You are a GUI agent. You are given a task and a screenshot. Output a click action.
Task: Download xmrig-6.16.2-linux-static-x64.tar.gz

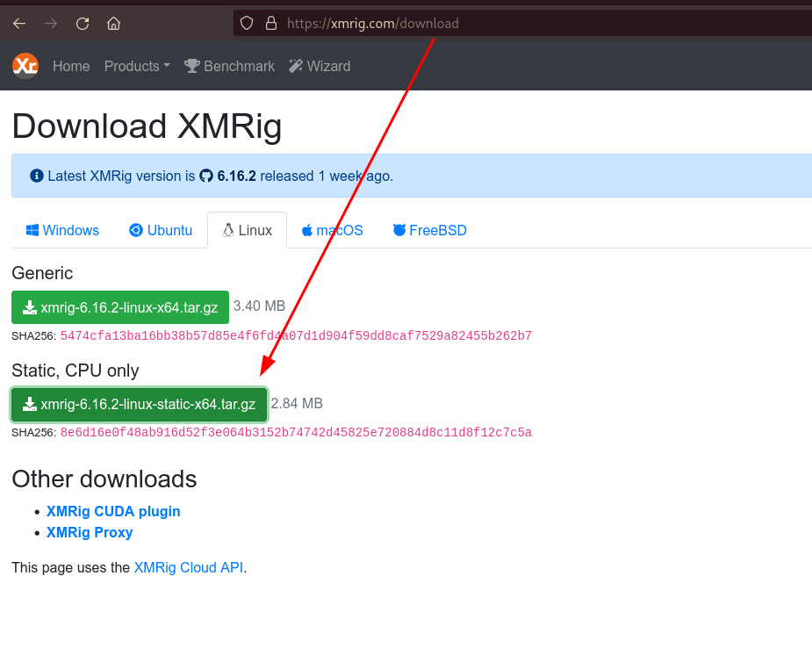click(x=139, y=404)
